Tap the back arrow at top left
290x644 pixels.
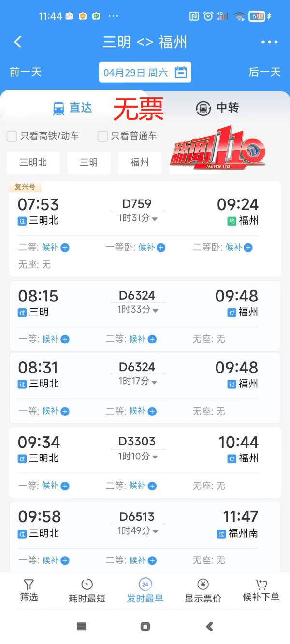[18, 42]
